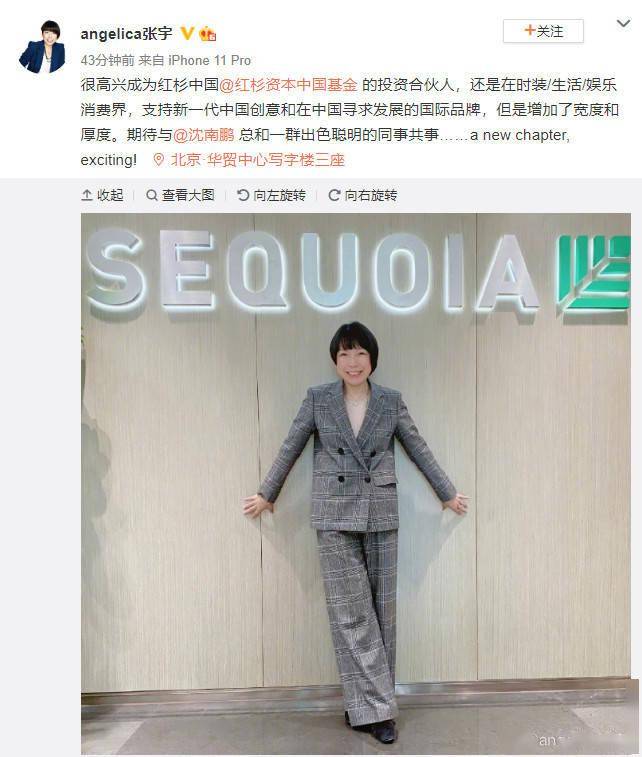Click the magnifier view-large icon
Image resolution: width=642 pixels, height=757 pixels.
pos(152,195)
